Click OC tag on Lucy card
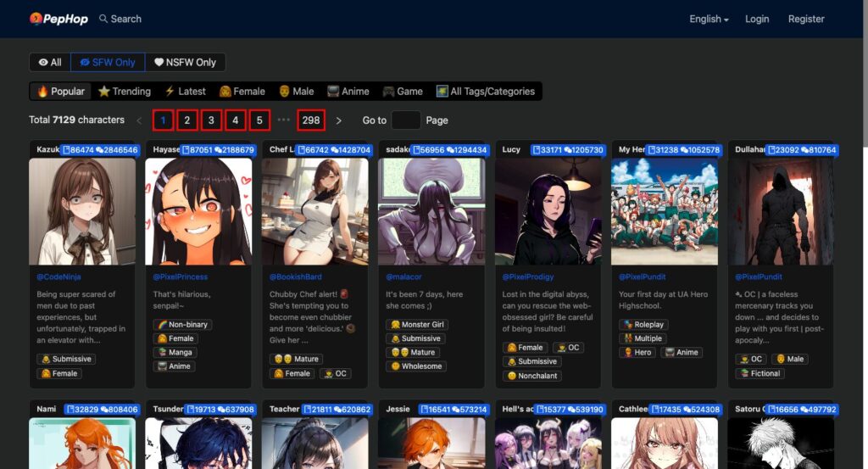Screen dimensions: 868x469 [568, 347]
